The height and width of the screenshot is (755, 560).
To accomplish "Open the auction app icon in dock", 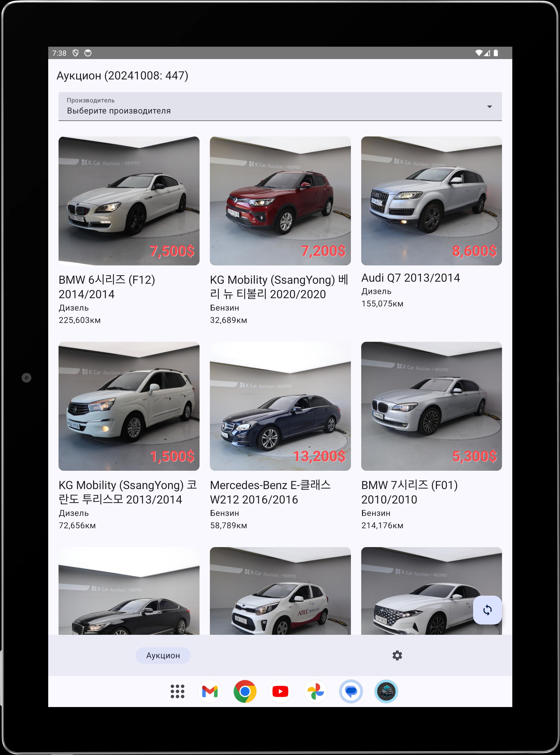I will [386, 691].
